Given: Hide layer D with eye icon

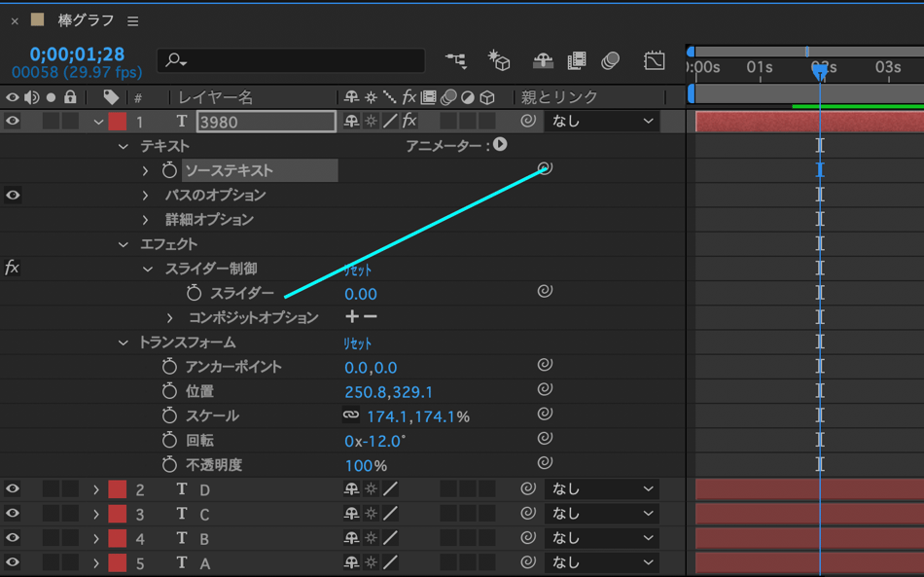Looking at the screenshot, I should tap(13, 489).
